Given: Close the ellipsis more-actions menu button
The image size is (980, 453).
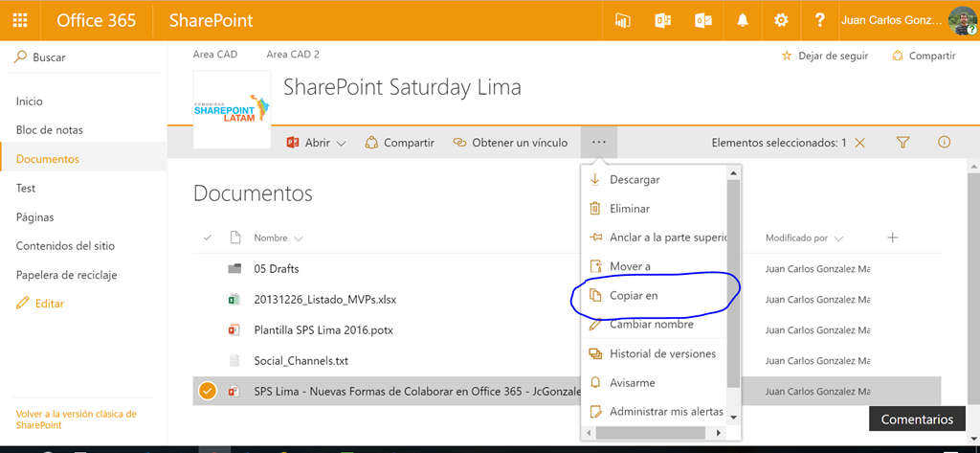Looking at the screenshot, I should click(x=599, y=142).
